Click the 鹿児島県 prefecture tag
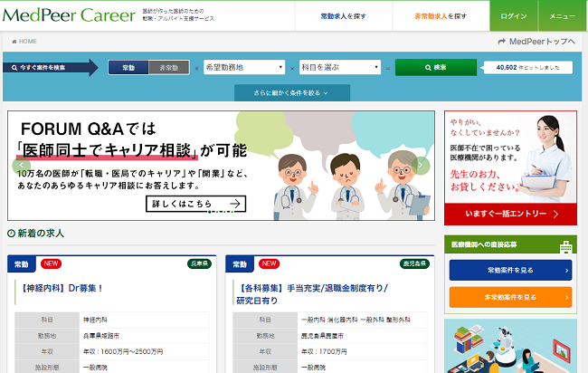The width and height of the screenshot is (588, 373). click(x=414, y=263)
